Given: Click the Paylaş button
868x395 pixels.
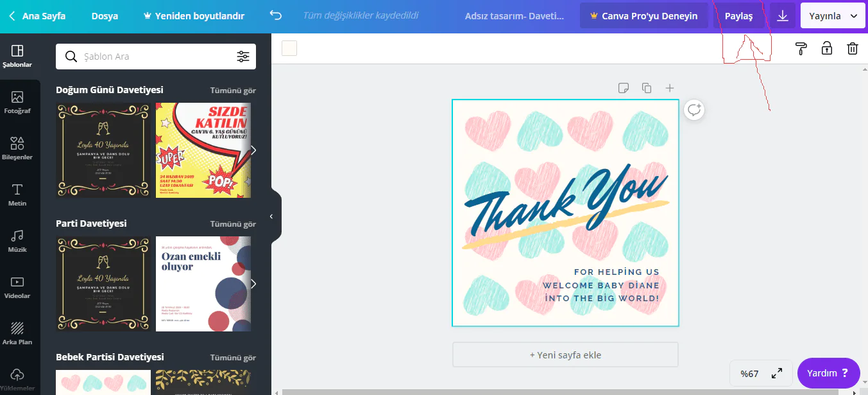Looking at the screenshot, I should (739, 15).
